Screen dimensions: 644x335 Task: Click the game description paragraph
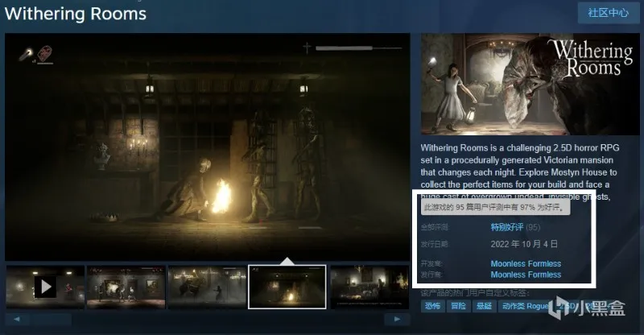520,172
